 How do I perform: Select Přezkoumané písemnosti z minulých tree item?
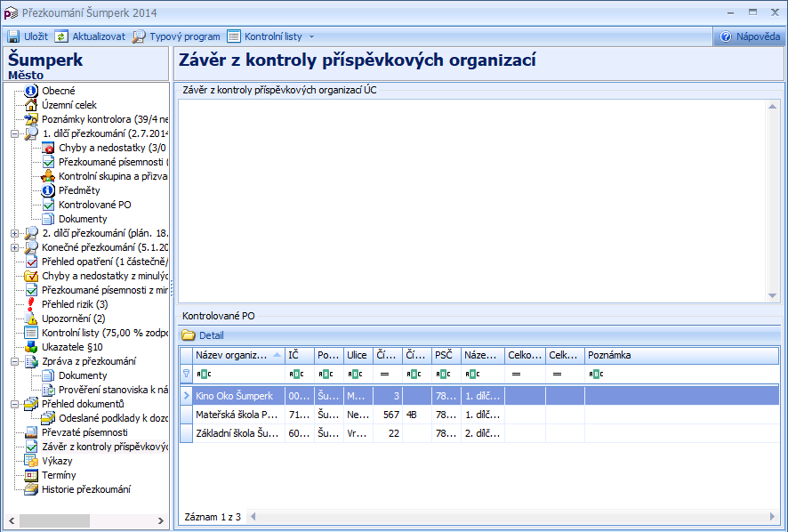click(105, 290)
